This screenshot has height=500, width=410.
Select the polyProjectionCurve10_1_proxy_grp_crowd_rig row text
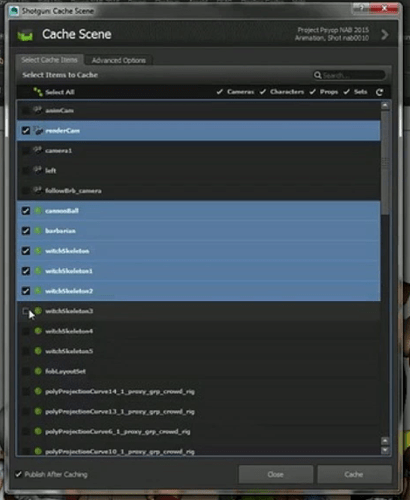click(x=120, y=452)
